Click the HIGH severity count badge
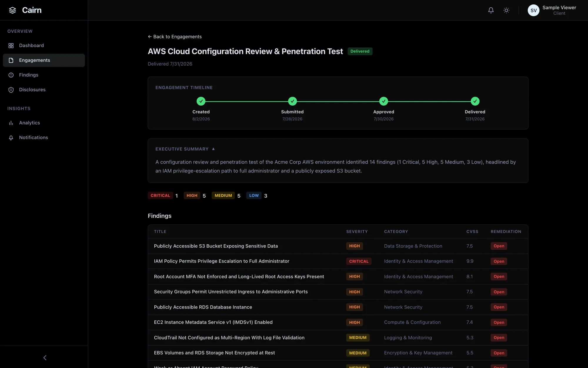588x368 pixels. 192,195
